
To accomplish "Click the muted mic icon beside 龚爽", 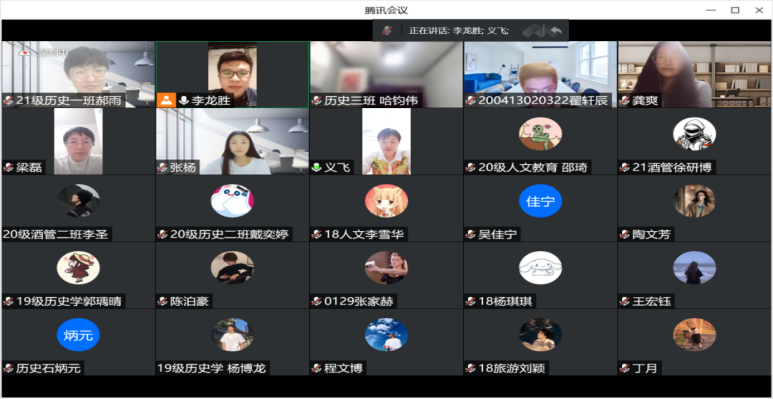I will click(x=625, y=101).
